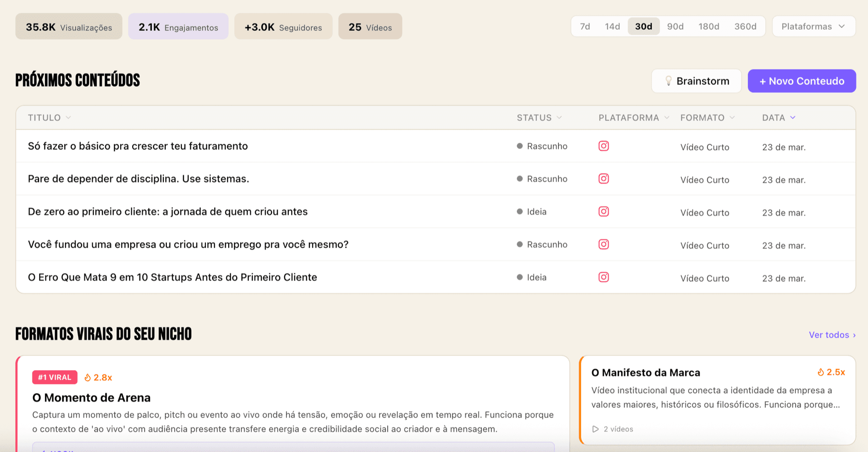Screen dimensions: 868x452
Task: Click Instagram icon in first content row
Action: 603,146
